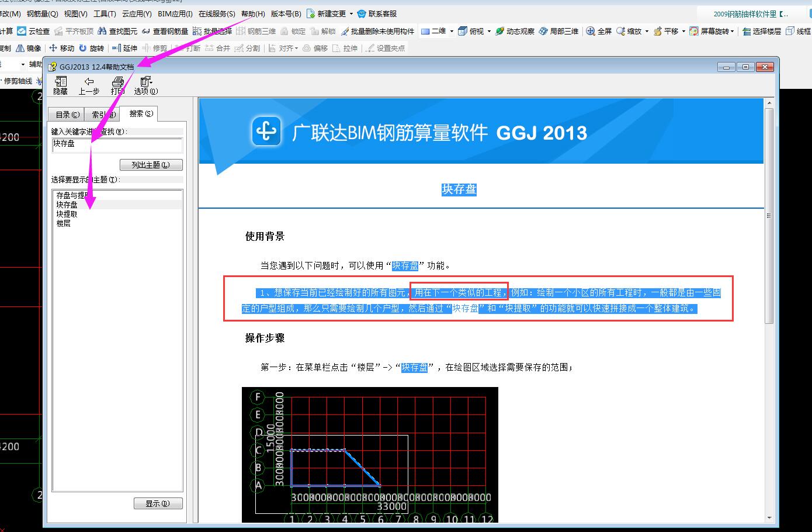Open the 对齐 align dropdown

tap(283, 48)
